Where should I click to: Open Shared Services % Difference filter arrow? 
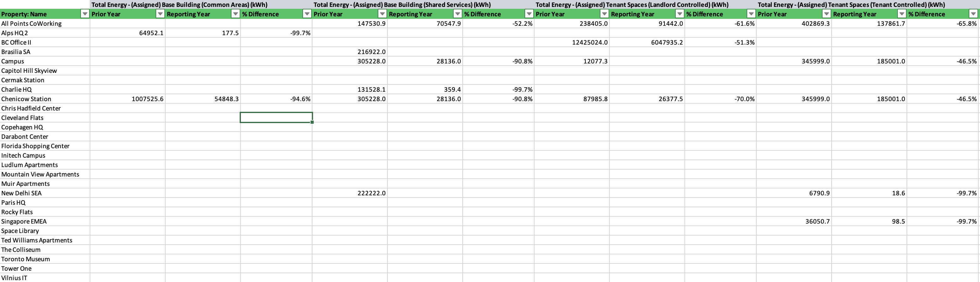529,14
